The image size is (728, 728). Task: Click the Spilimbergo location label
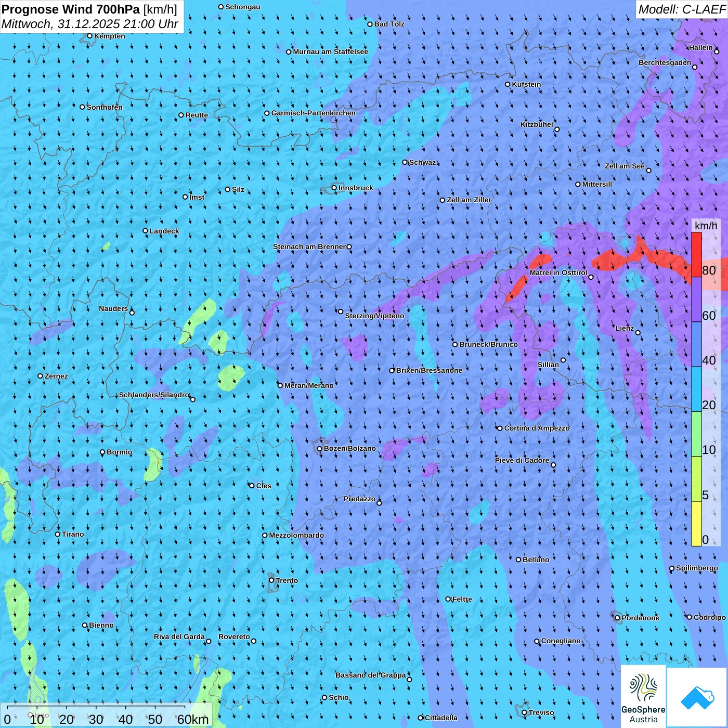point(697,568)
